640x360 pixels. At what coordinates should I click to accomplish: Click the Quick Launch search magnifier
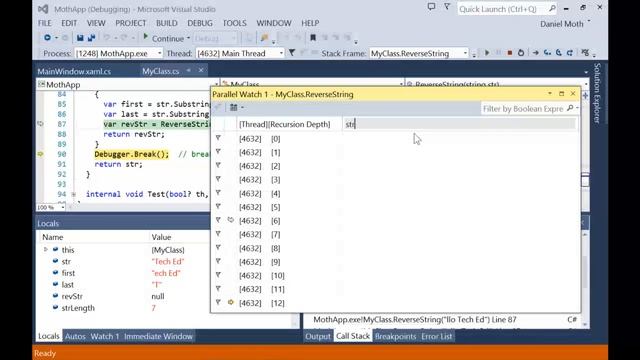pos(552,9)
